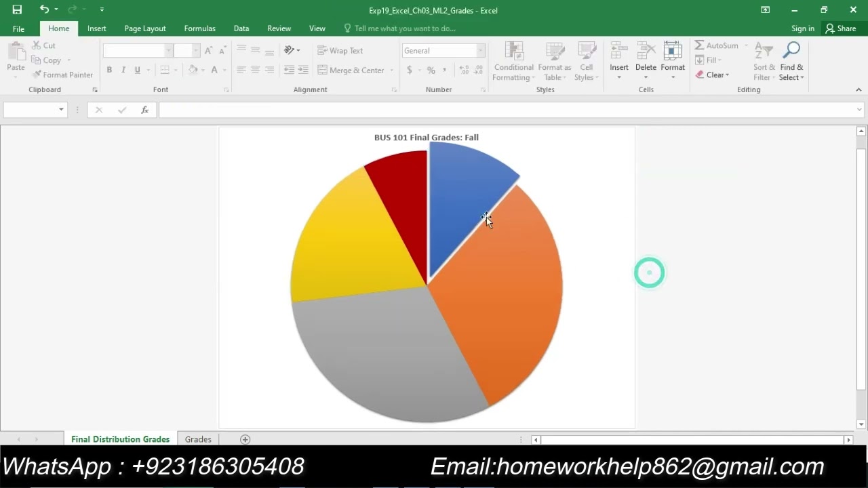This screenshot has height=488, width=868.
Task: Open the font size dropdown
Action: [196, 51]
